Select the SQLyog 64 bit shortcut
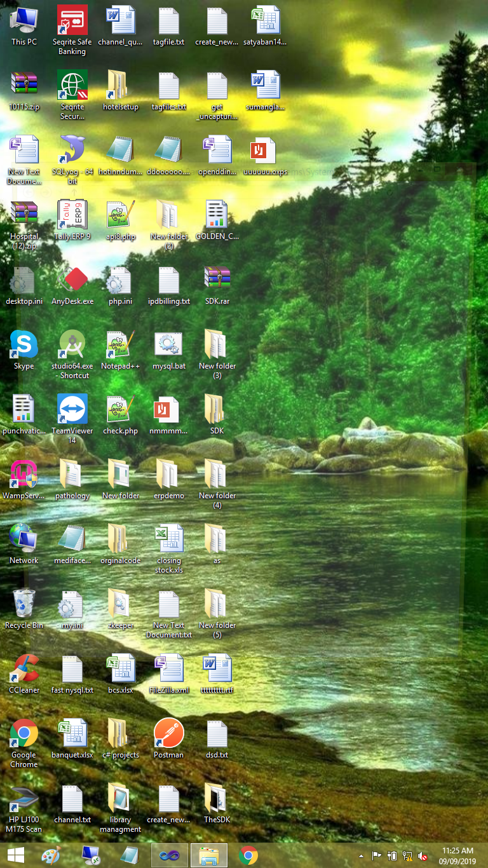488x868 pixels. click(72, 151)
